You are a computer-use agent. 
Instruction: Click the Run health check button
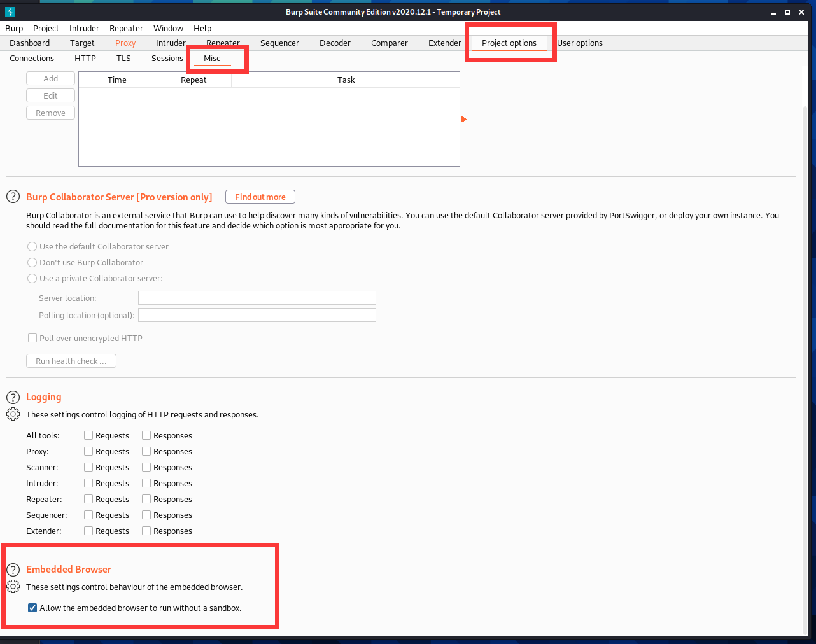[x=71, y=361]
